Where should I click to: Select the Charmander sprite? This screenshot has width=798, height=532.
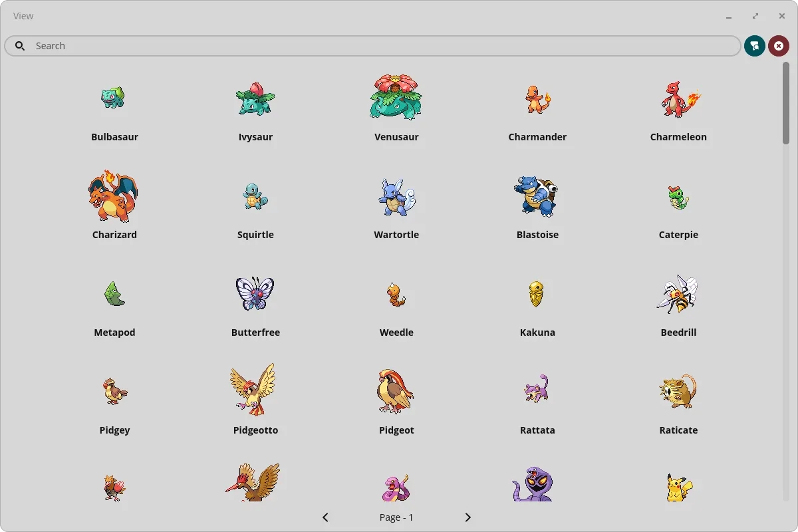538,99
